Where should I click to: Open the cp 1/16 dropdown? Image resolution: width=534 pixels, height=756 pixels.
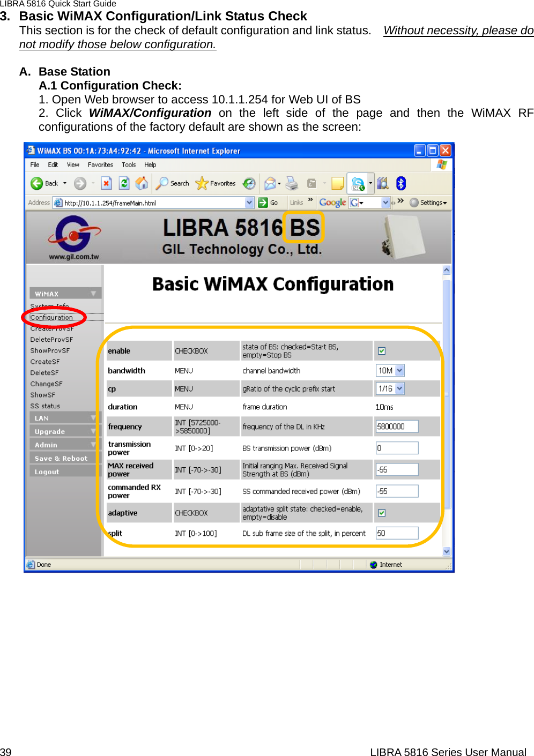point(399,388)
